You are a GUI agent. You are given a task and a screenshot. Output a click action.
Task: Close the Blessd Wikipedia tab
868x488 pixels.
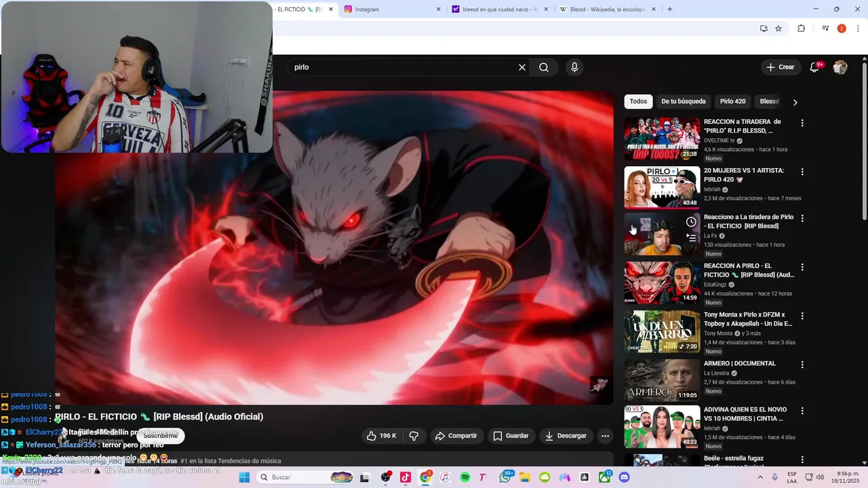(x=654, y=9)
